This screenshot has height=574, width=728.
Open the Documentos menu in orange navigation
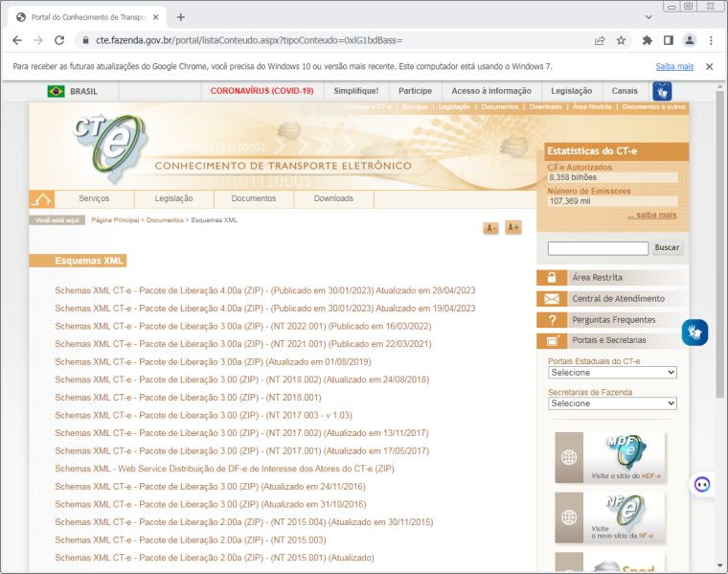click(x=254, y=198)
